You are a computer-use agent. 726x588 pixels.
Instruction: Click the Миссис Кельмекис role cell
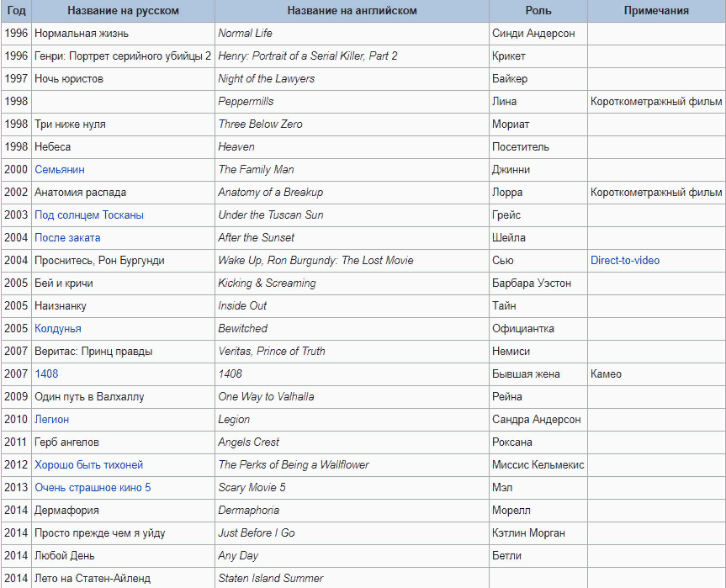pyautogui.click(x=538, y=464)
